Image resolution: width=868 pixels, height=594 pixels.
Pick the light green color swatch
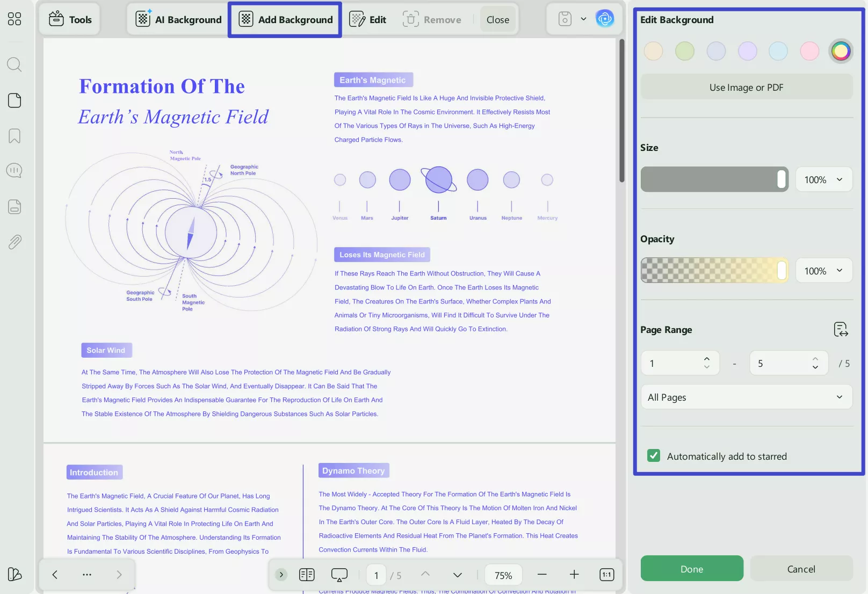pyautogui.click(x=685, y=51)
